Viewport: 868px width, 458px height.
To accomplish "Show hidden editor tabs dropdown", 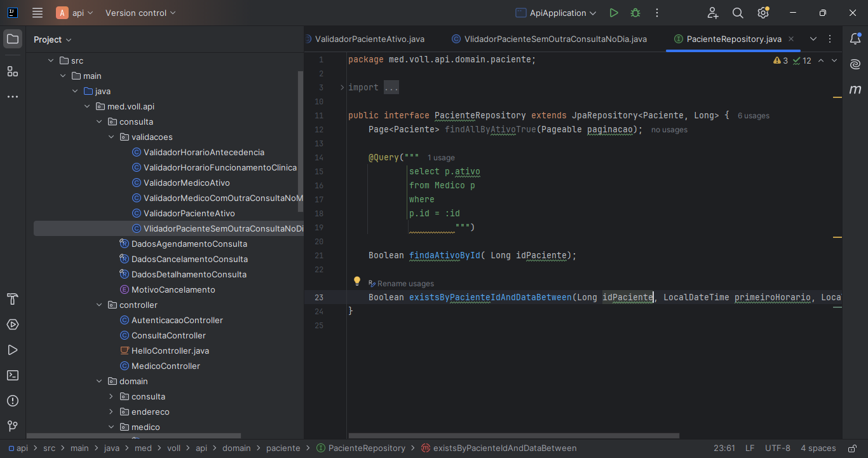I will click(813, 39).
